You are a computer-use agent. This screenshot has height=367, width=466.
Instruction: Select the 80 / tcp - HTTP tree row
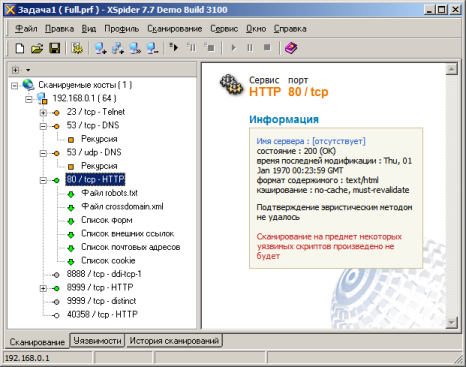95,179
